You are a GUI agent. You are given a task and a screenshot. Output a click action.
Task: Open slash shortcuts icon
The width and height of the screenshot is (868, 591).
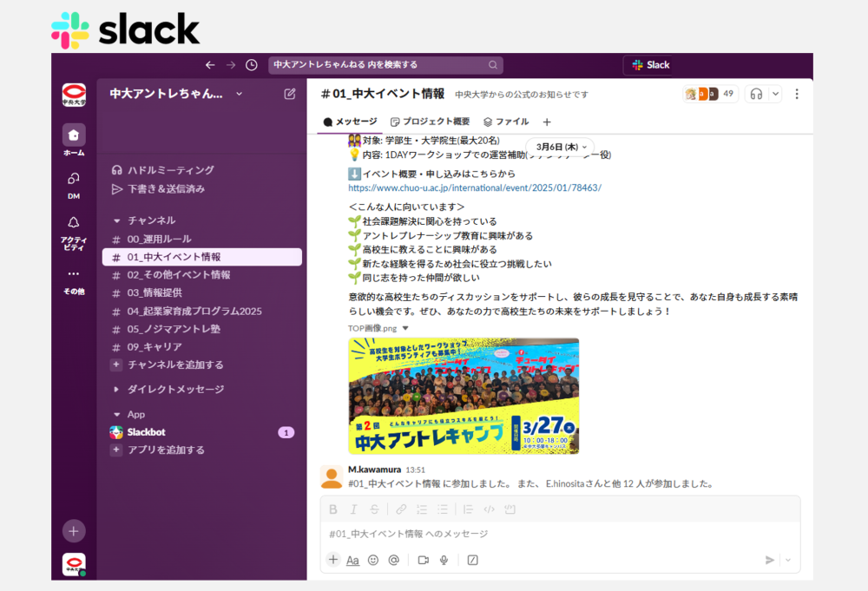(x=473, y=560)
